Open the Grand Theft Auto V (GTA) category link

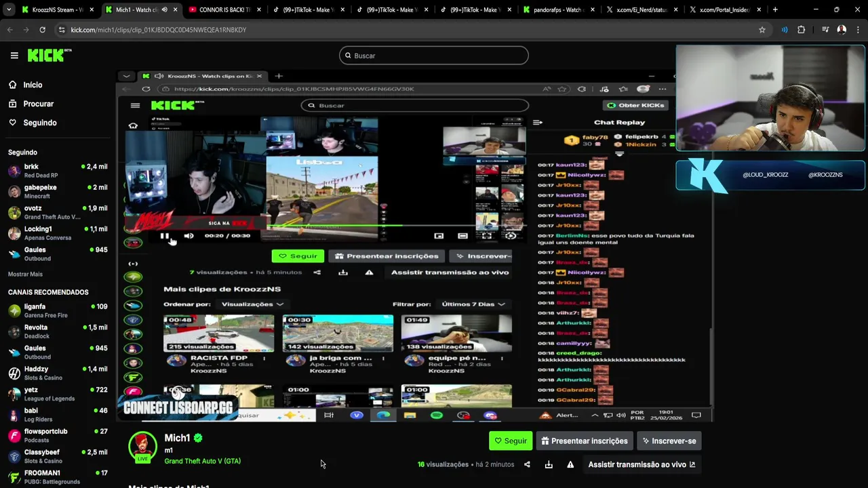[202, 461]
